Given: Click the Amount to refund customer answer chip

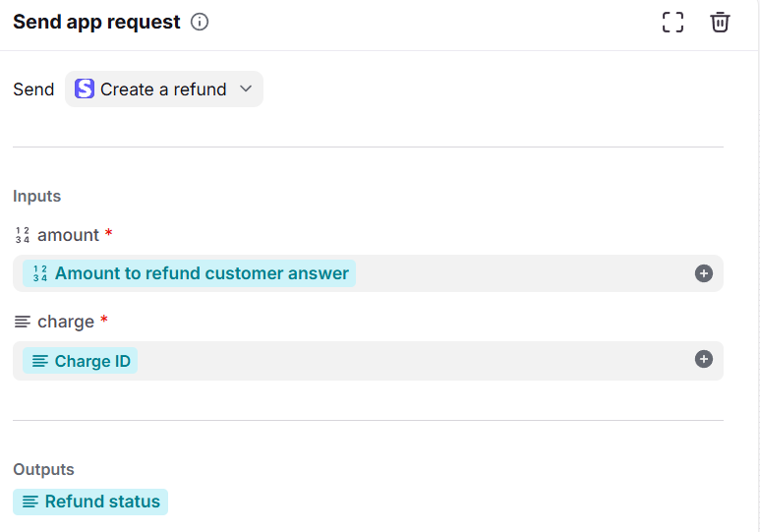Looking at the screenshot, I should 201,273.
